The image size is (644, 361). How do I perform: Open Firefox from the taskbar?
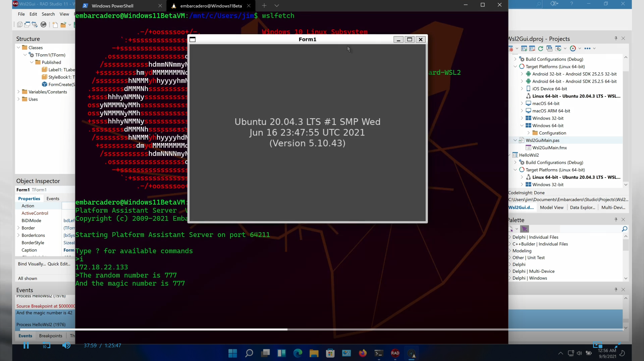[363, 353]
